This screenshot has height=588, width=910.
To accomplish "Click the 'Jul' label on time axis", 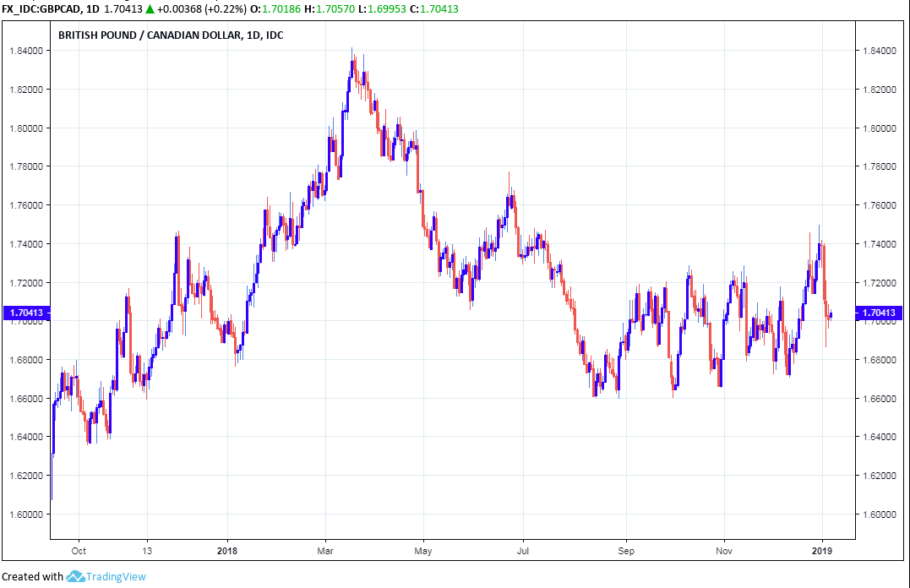I will (523, 549).
